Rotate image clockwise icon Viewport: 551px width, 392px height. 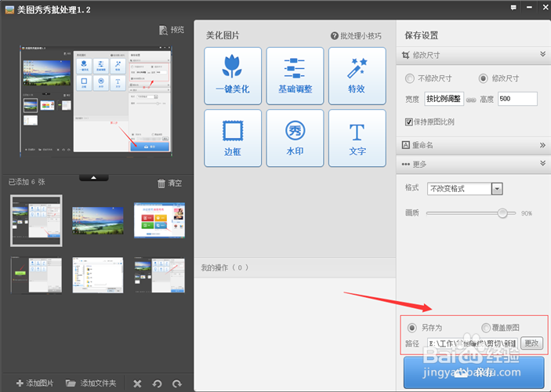177,383
